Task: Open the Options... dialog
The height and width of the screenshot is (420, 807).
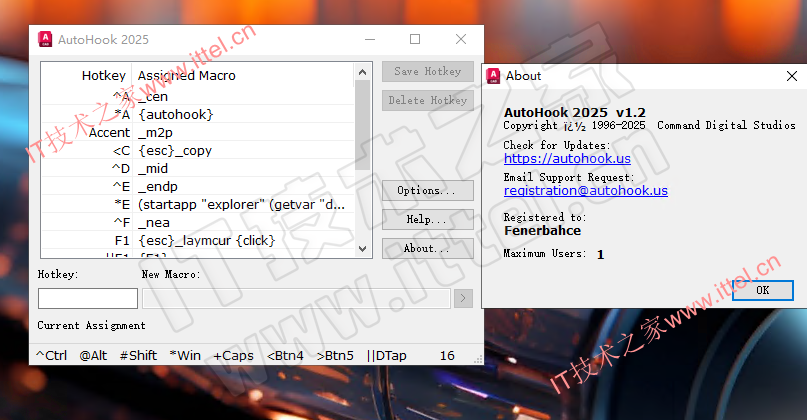Action: tap(428, 190)
